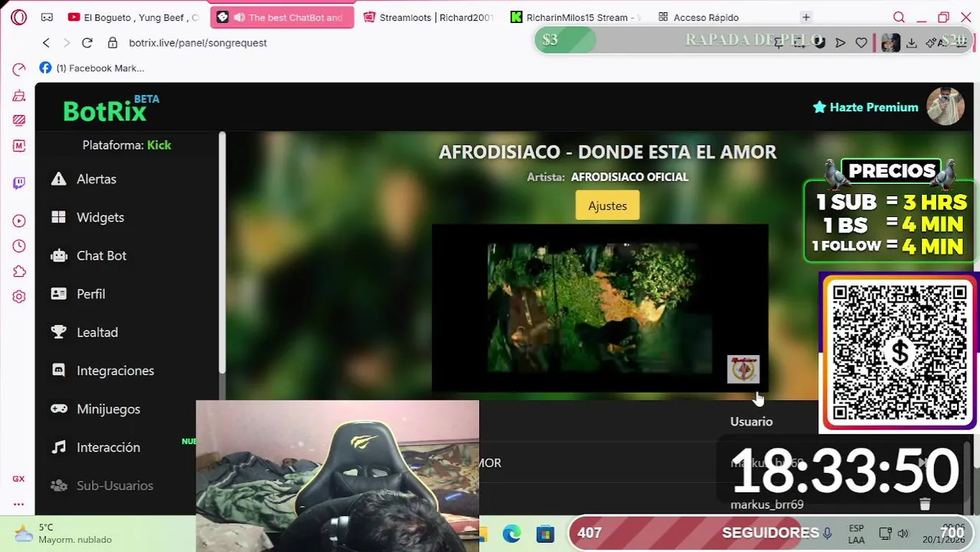Screen dimensions: 980x552
Task: Switch to the Streamloots tab
Action: 428,17
